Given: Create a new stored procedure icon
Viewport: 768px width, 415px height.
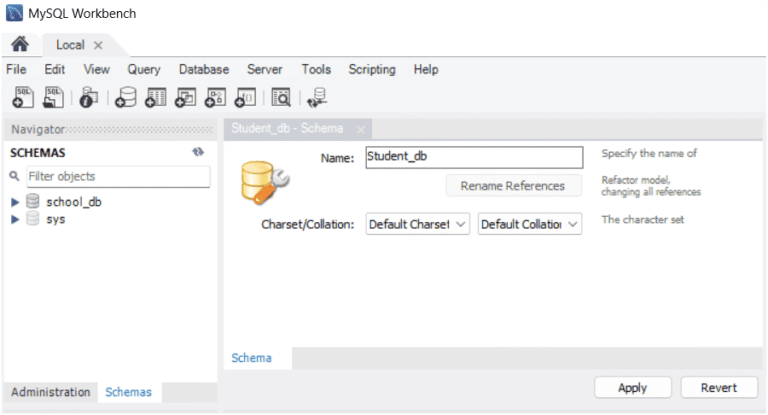Looking at the screenshot, I should pos(216,97).
